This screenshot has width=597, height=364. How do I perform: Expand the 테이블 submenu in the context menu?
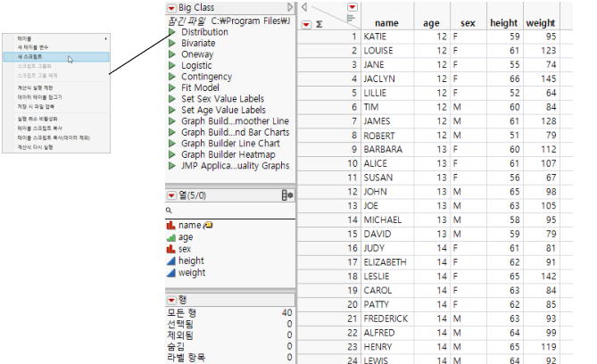point(56,38)
